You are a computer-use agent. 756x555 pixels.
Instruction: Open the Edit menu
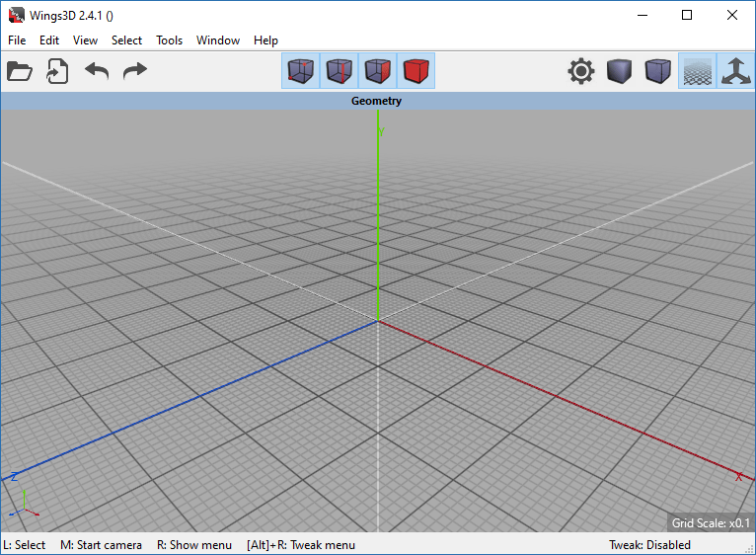click(x=49, y=40)
